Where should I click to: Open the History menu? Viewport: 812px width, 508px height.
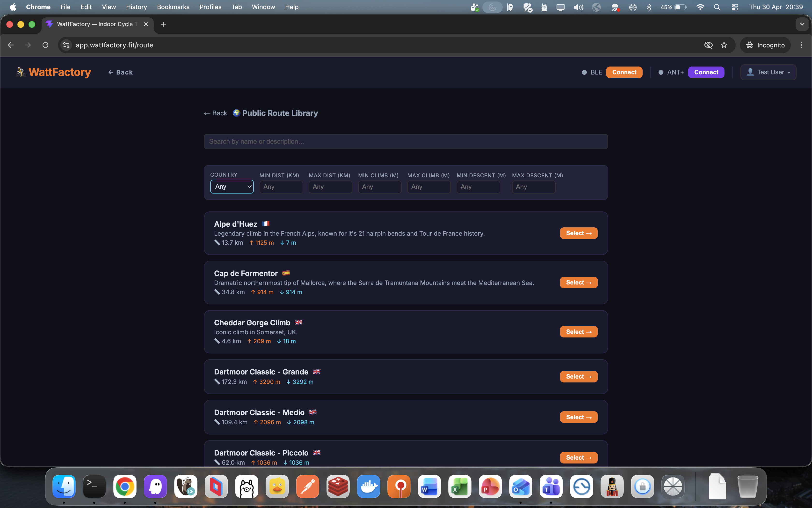[x=137, y=7]
